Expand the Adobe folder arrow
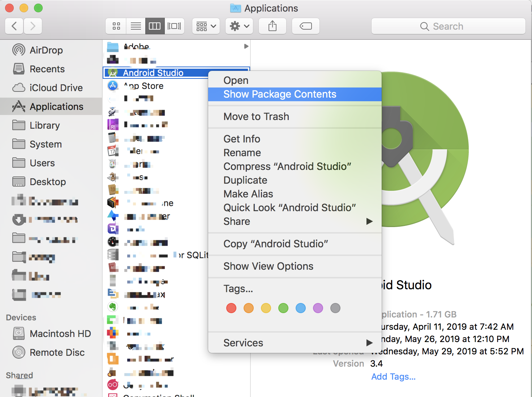The height and width of the screenshot is (397, 532). (246, 46)
